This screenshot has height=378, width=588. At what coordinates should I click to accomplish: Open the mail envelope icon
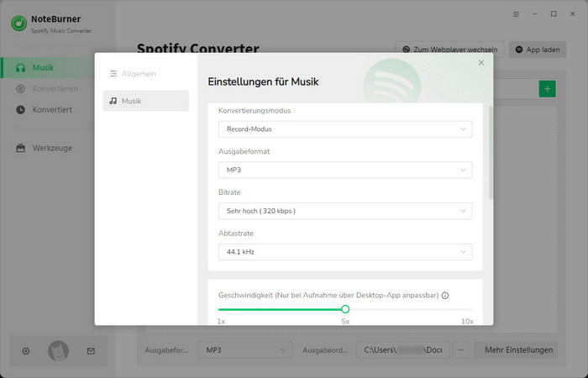click(91, 351)
